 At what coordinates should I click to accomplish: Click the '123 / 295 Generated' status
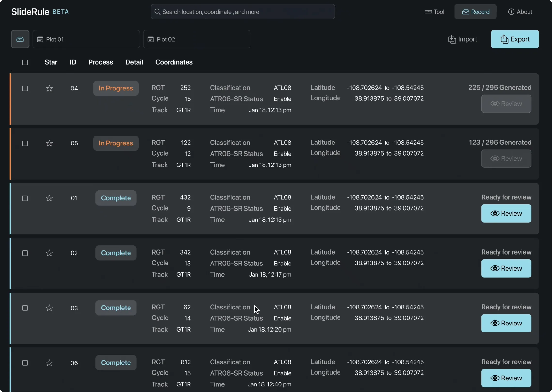pyautogui.click(x=500, y=143)
